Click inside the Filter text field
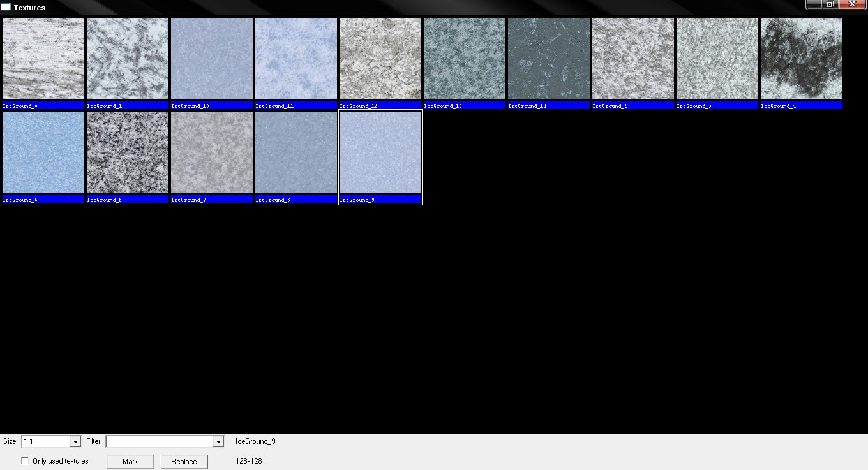 click(159, 441)
